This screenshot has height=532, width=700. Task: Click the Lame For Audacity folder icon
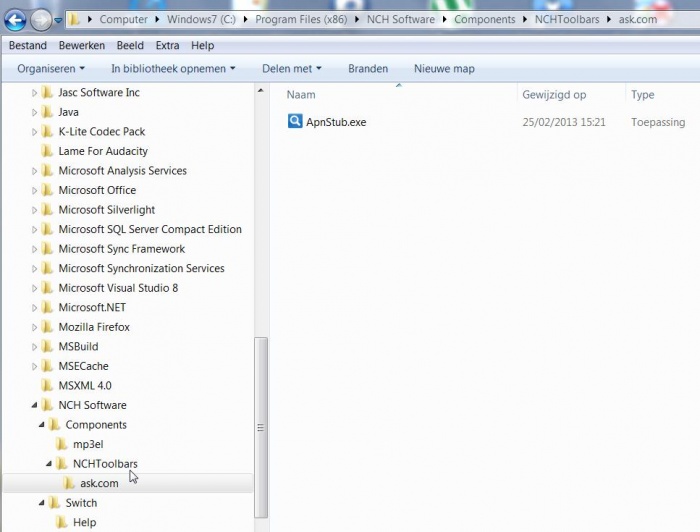47,151
